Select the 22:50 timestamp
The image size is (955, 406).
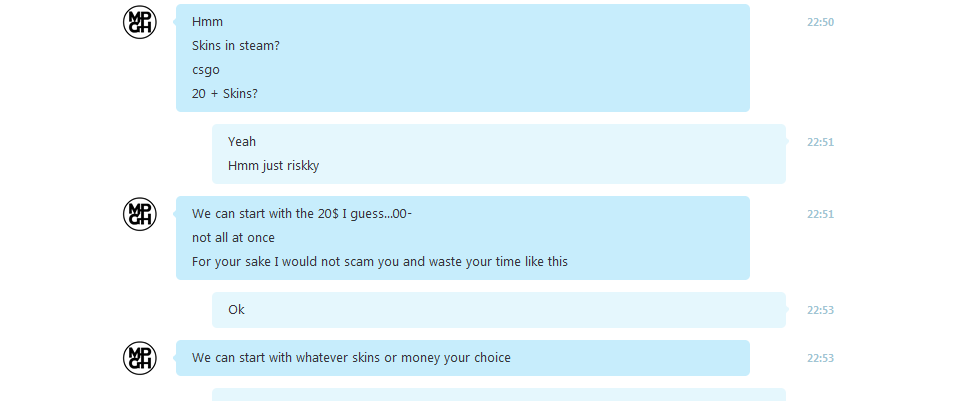(820, 23)
